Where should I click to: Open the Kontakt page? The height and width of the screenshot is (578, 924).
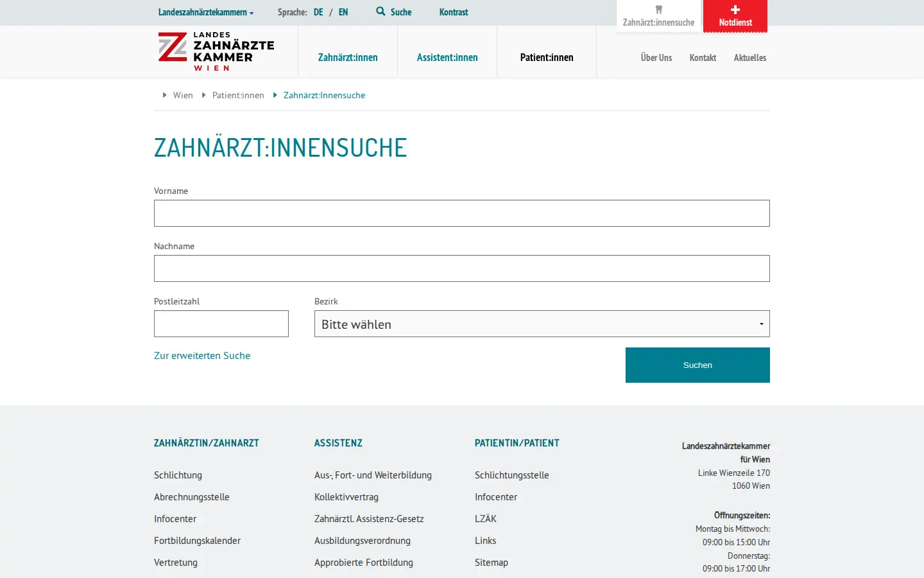[703, 58]
